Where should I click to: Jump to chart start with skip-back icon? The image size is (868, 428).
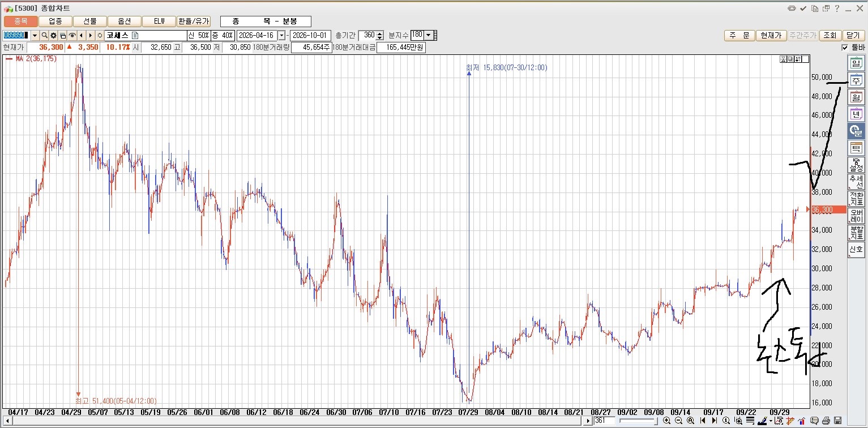703,421
